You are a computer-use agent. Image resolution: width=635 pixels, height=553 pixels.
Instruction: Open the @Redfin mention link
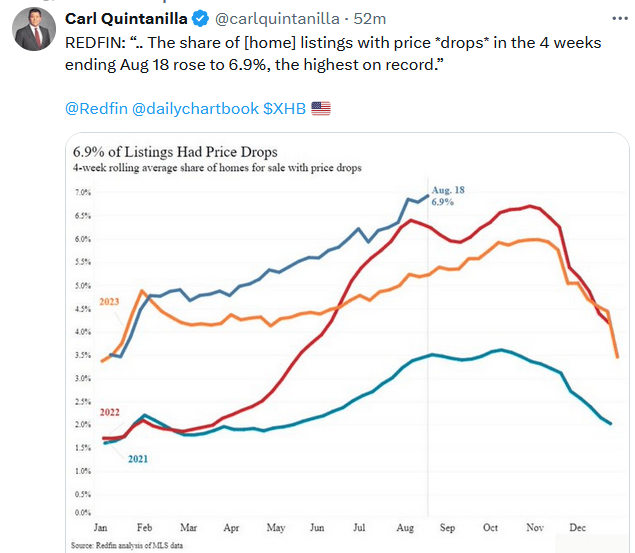pyautogui.click(x=97, y=108)
